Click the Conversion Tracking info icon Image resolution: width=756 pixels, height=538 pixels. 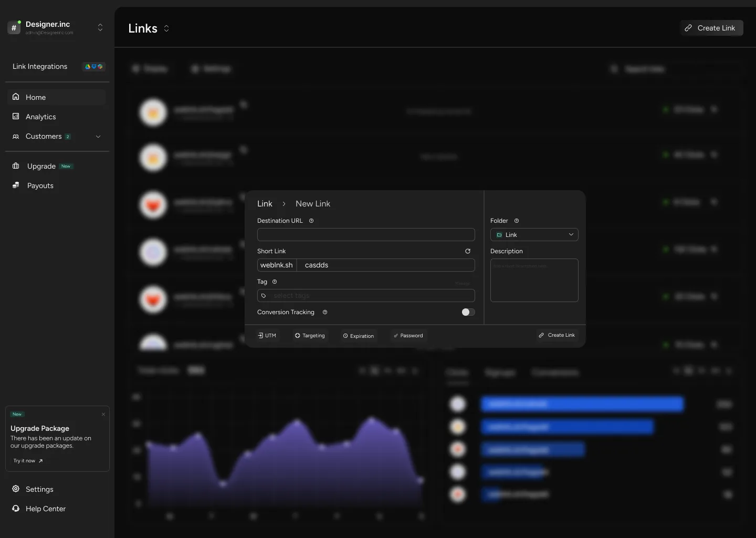325,312
